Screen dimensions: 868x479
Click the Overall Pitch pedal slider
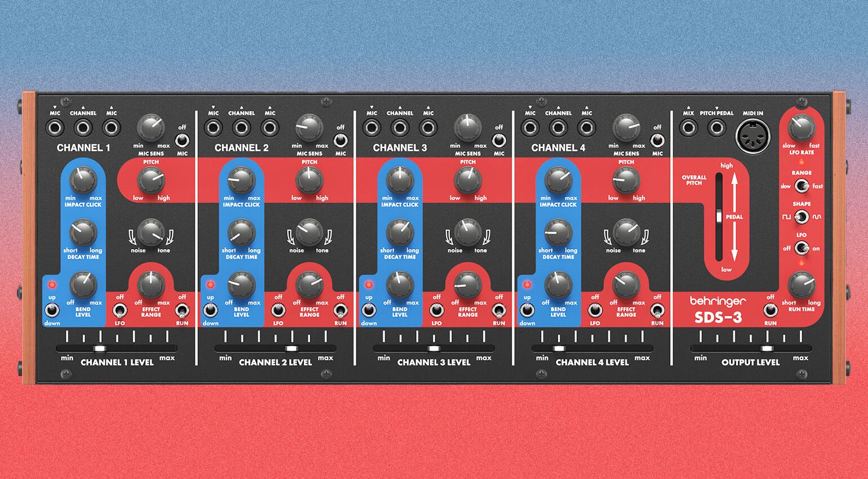[x=719, y=217]
